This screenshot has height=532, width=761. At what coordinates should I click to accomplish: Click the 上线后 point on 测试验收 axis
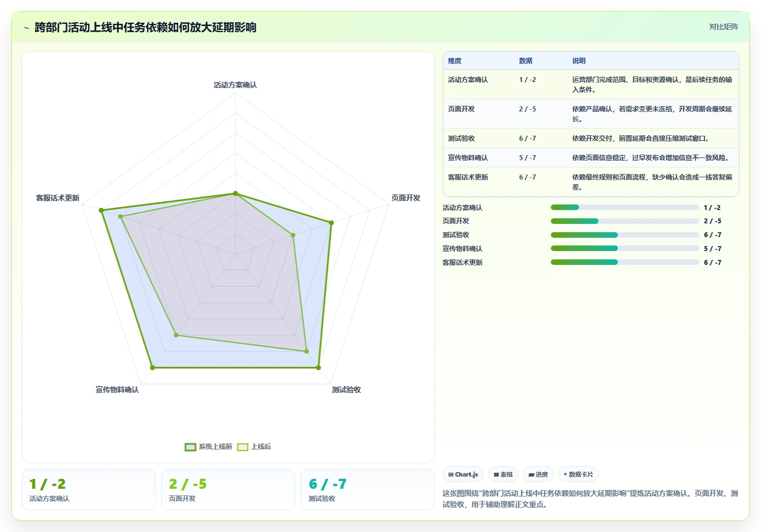(x=306, y=351)
